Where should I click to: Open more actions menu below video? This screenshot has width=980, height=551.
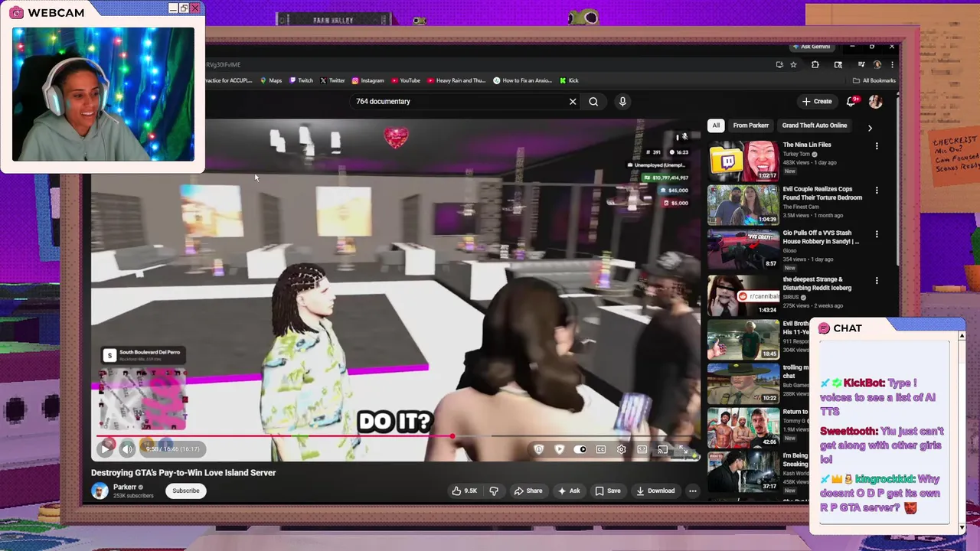tap(693, 491)
